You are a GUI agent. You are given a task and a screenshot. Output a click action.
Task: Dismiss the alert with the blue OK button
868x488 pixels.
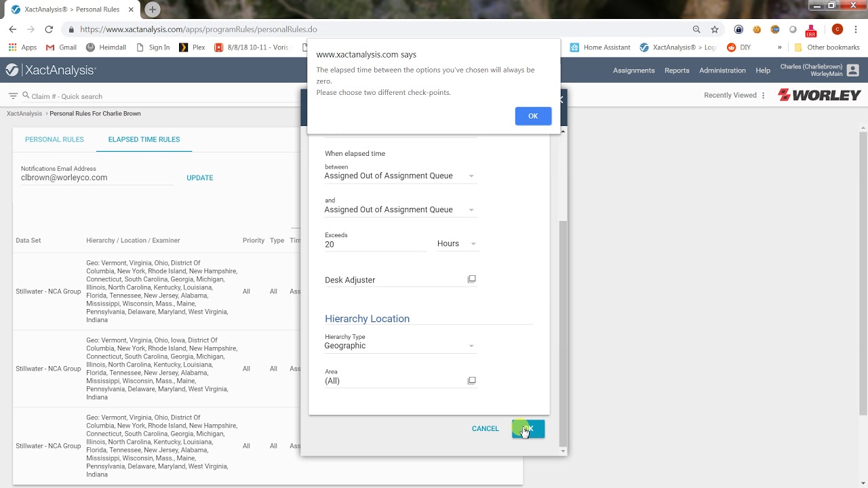(x=533, y=116)
